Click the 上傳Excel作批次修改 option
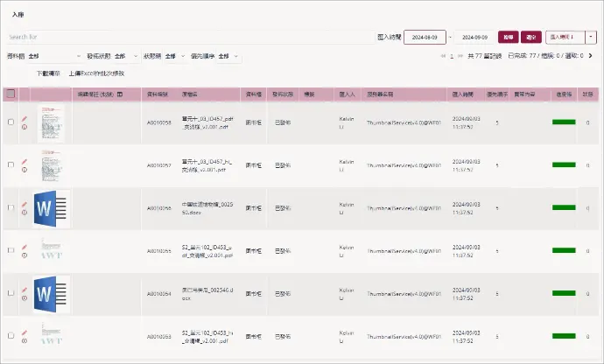The image size is (604, 364). (x=96, y=73)
